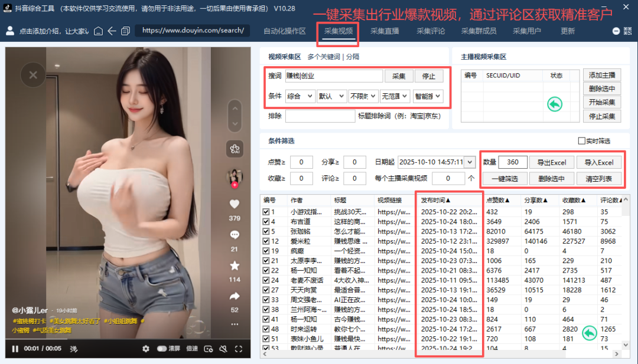This screenshot has width=638, height=364.
Task: Switch to 采集群成员 tab
Action: pos(479,31)
